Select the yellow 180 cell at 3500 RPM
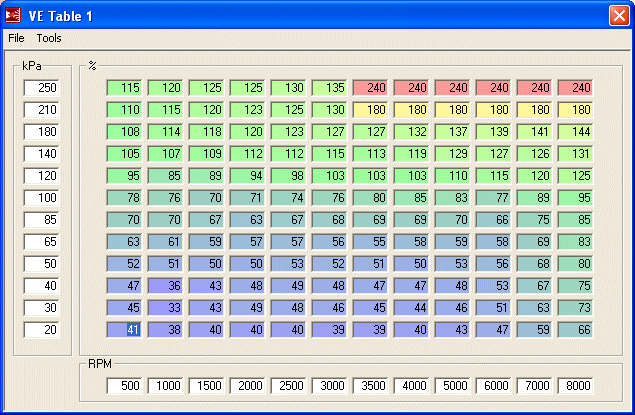635x415 pixels. pos(371,110)
